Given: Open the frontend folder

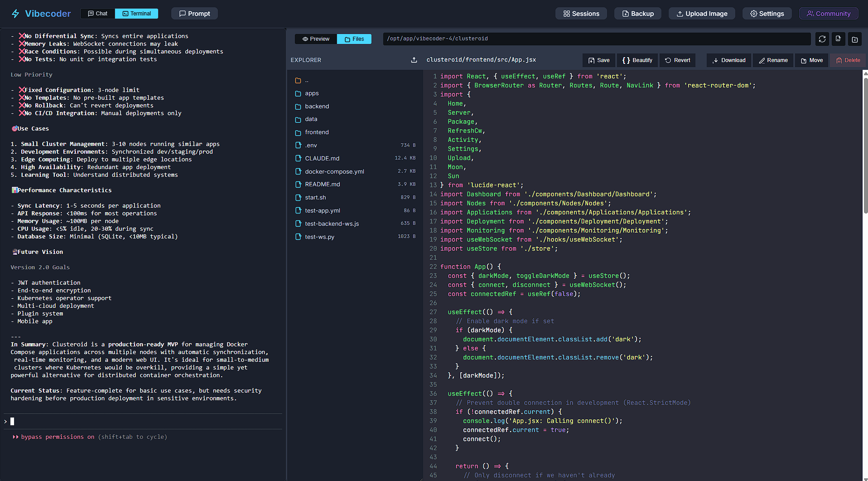Looking at the screenshot, I should click(317, 132).
